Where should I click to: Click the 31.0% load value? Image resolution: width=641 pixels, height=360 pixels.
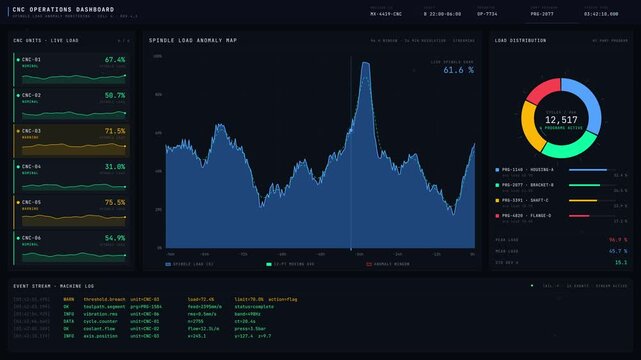click(x=115, y=167)
